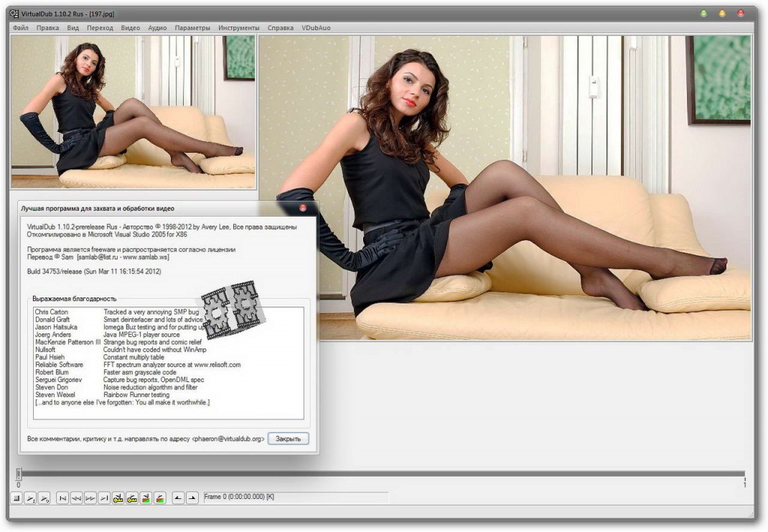Viewport: 768px width, 532px height.
Task: Seek to the previous scene change
Action: click(146, 498)
